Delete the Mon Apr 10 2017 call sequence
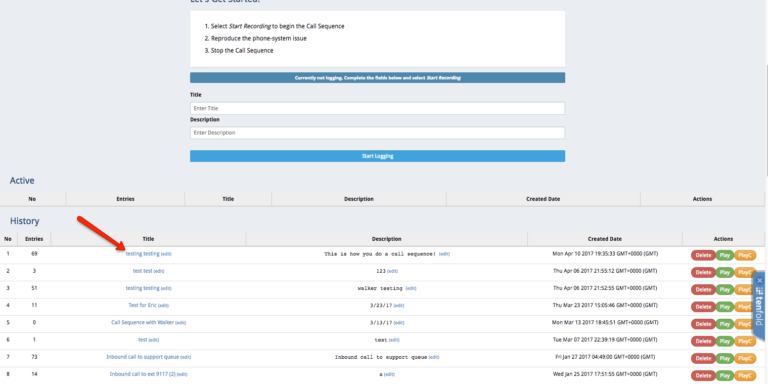 coord(703,255)
